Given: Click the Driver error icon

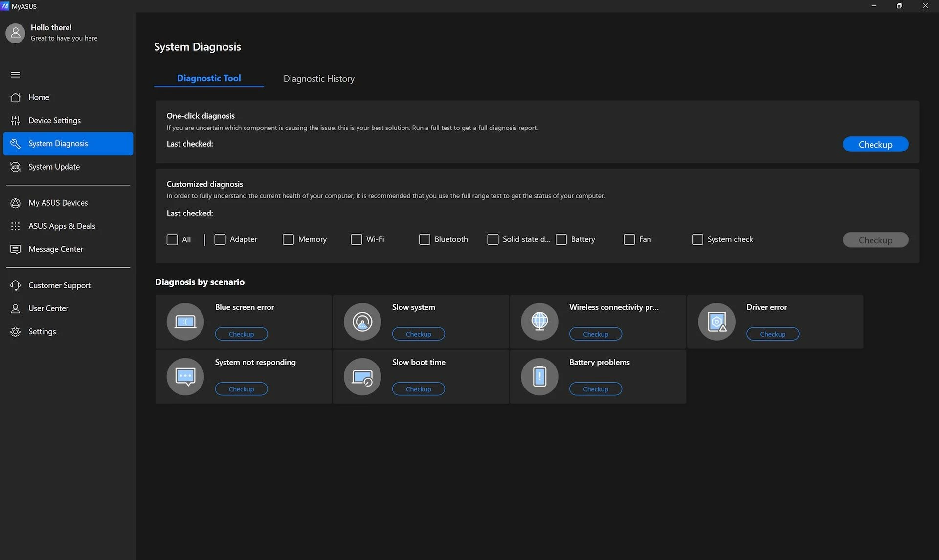Looking at the screenshot, I should tap(716, 322).
